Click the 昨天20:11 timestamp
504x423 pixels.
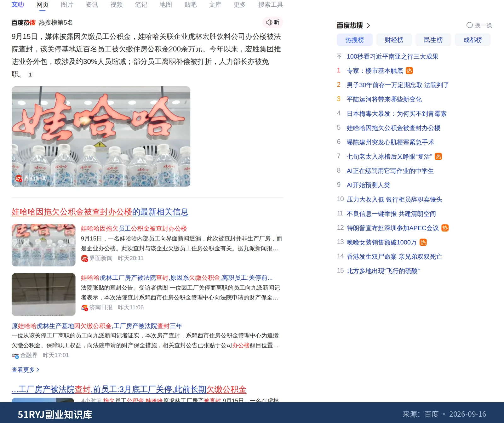pyautogui.click(x=131, y=258)
